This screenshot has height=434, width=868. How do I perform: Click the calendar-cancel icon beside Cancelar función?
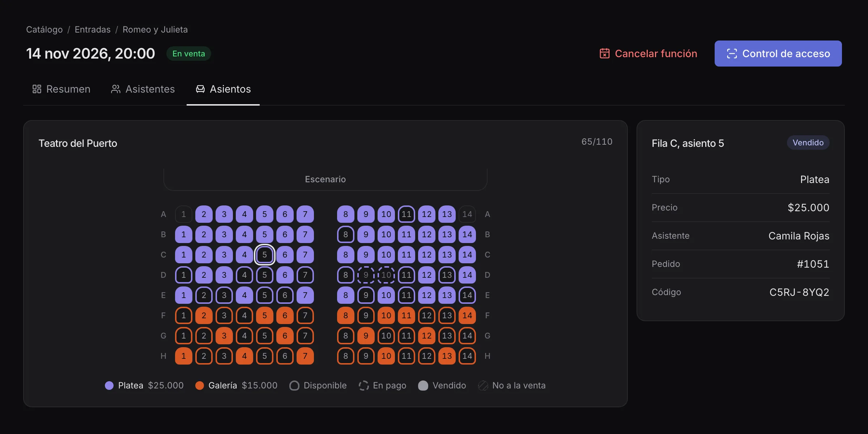[604, 54]
